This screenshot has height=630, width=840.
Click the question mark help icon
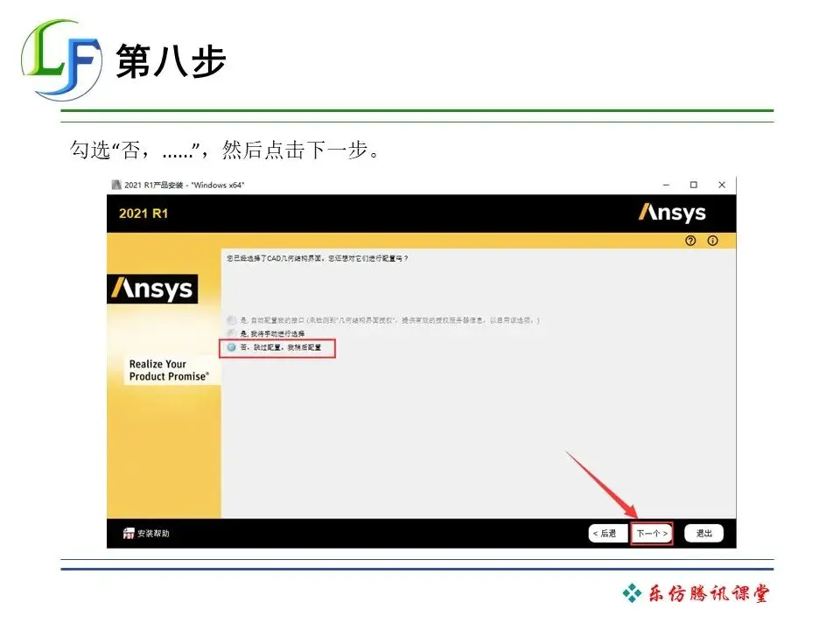690,241
